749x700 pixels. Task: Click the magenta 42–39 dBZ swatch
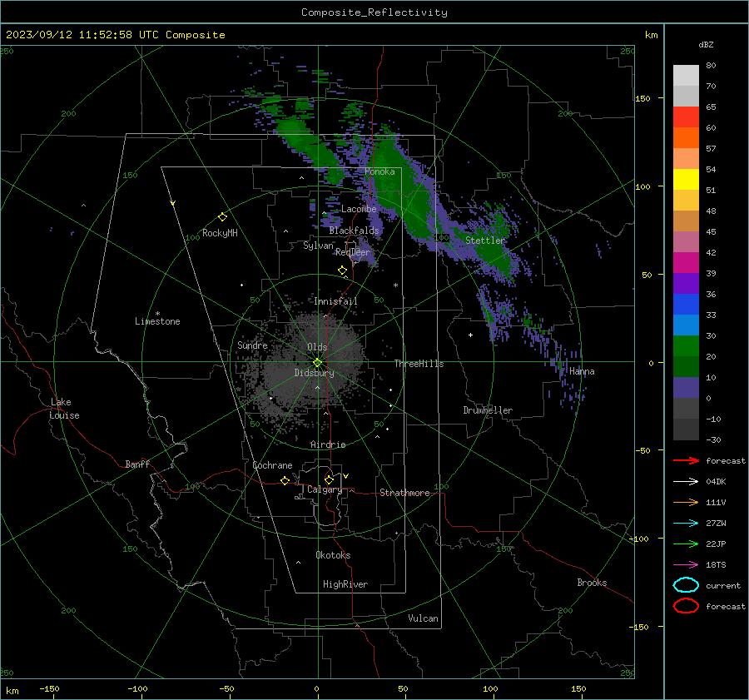tap(686, 263)
